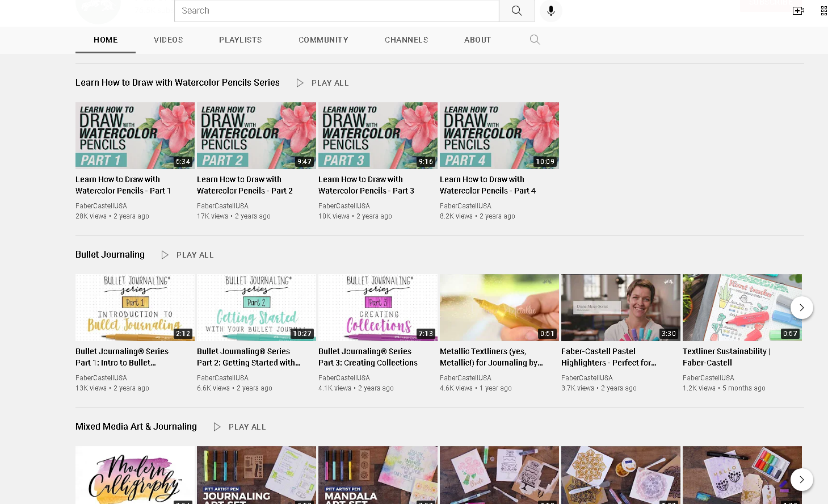828x504 pixels.
Task: Click title Watercolor Pencils - Part 3
Action: [x=366, y=185]
